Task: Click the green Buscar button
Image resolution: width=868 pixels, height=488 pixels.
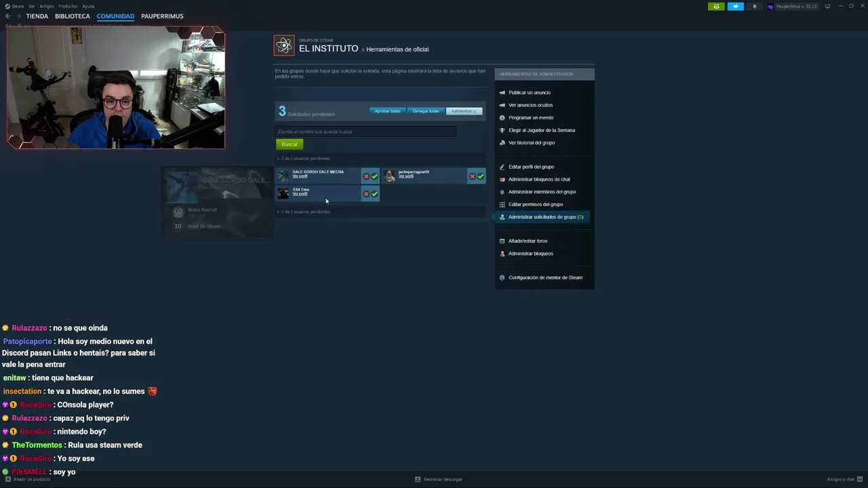Action: pyautogui.click(x=290, y=144)
